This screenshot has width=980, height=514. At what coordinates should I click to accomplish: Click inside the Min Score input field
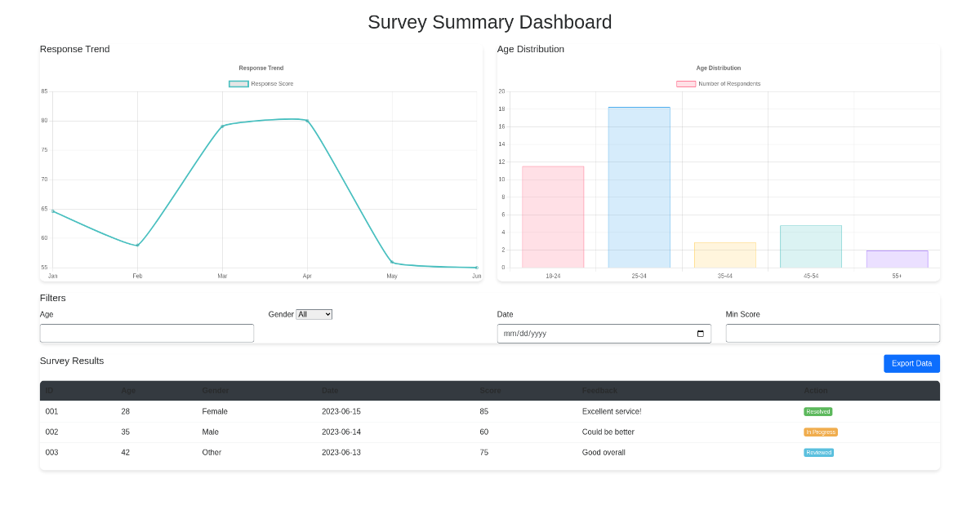[832, 333]
